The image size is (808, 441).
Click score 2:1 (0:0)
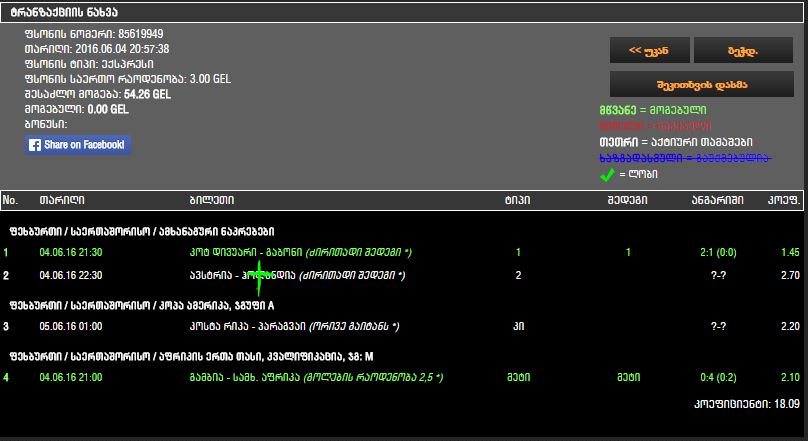coord(718,252)
